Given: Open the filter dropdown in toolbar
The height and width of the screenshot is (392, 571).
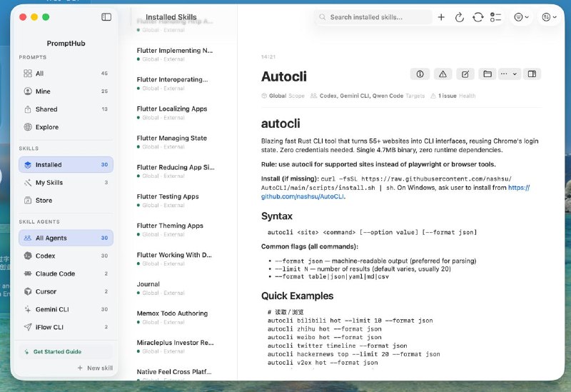Looking at the screenshot, I should pos(521,17).
